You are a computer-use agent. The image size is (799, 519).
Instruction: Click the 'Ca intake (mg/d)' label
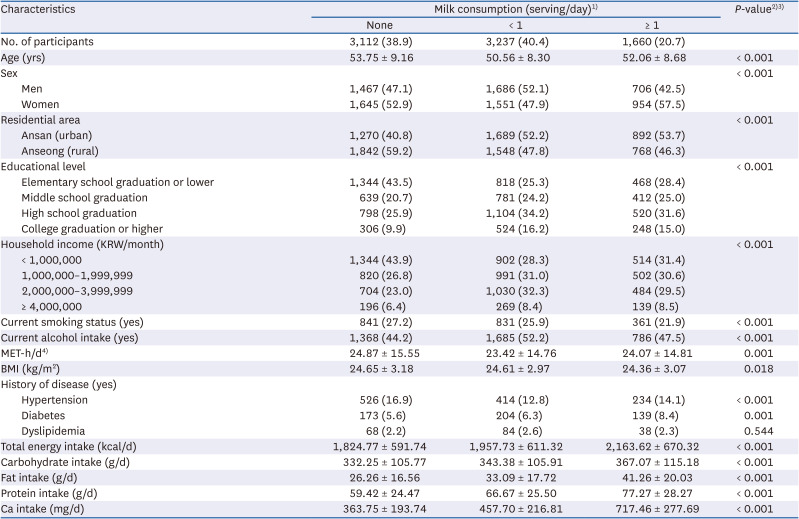tap(43, 509)
